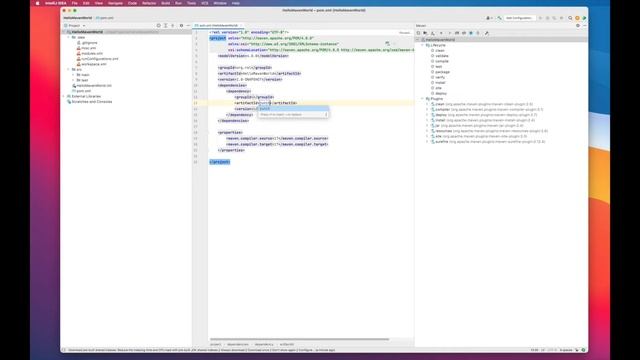The height and width of the screenshot is (360, 640).
Task: Click green icon at top-right toolbar
Action: (584, 18)
